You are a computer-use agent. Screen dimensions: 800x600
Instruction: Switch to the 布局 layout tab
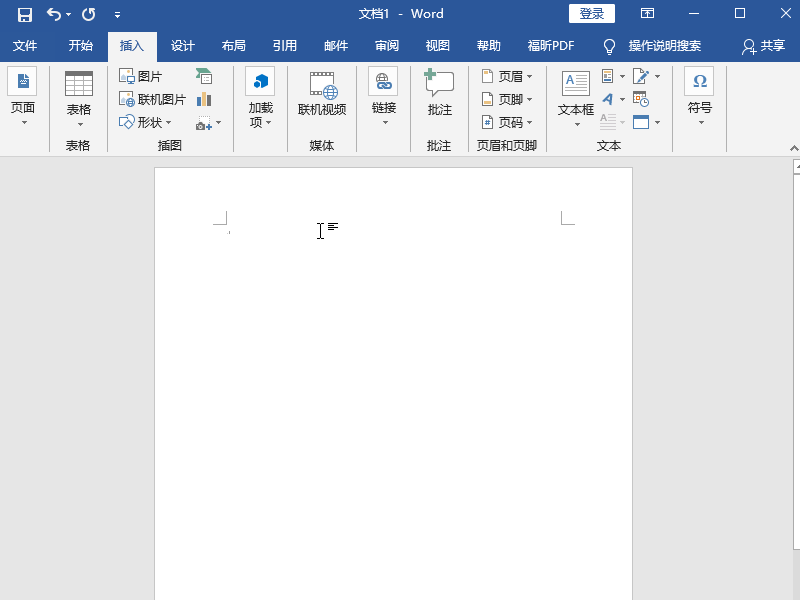pos(234,46)
